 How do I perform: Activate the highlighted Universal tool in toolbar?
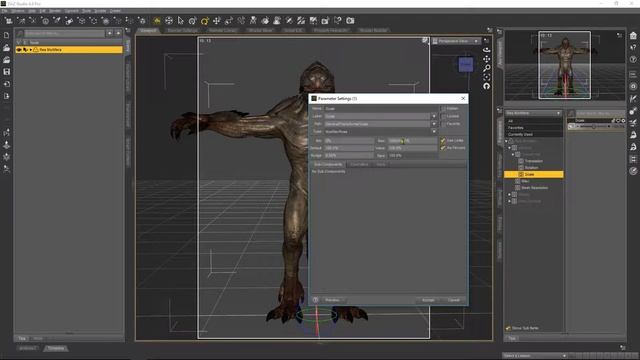click(204, 20)
